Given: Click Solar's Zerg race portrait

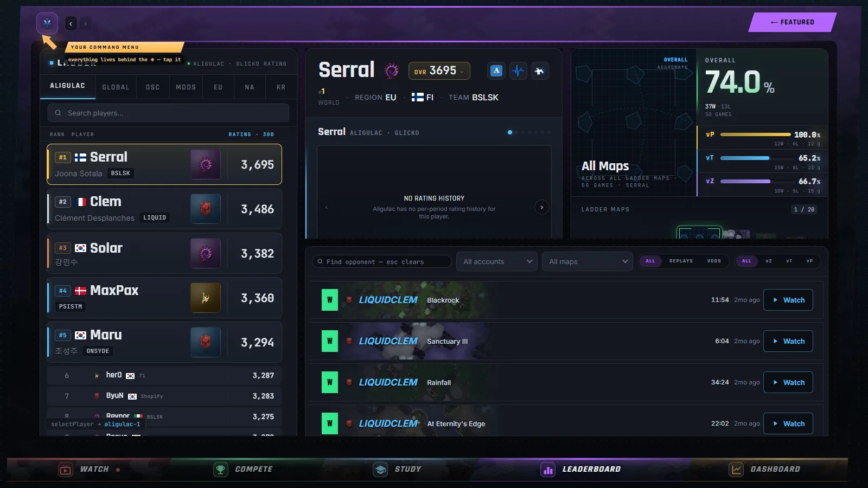Looking at the screenshot, I should tap(206, 253).
